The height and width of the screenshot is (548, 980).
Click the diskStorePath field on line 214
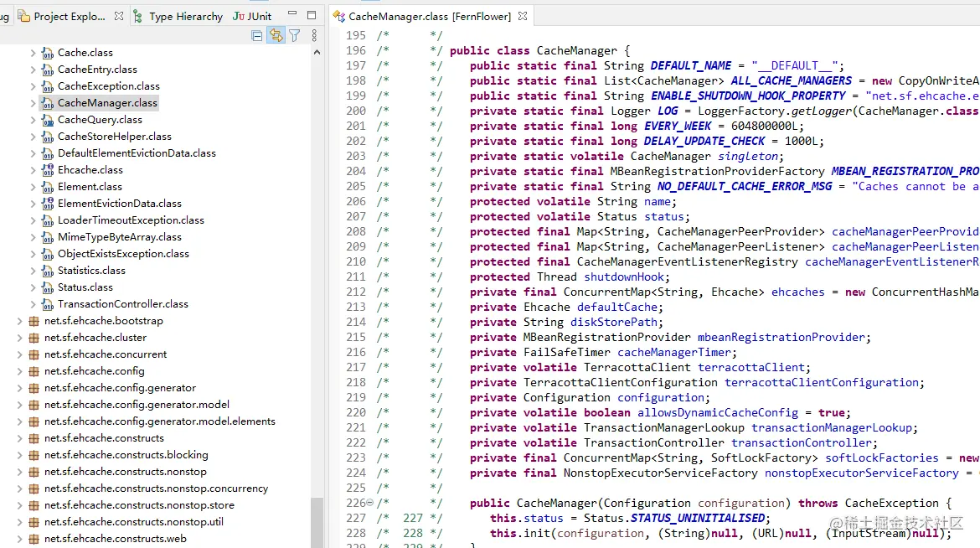click(x=614, y=322)
